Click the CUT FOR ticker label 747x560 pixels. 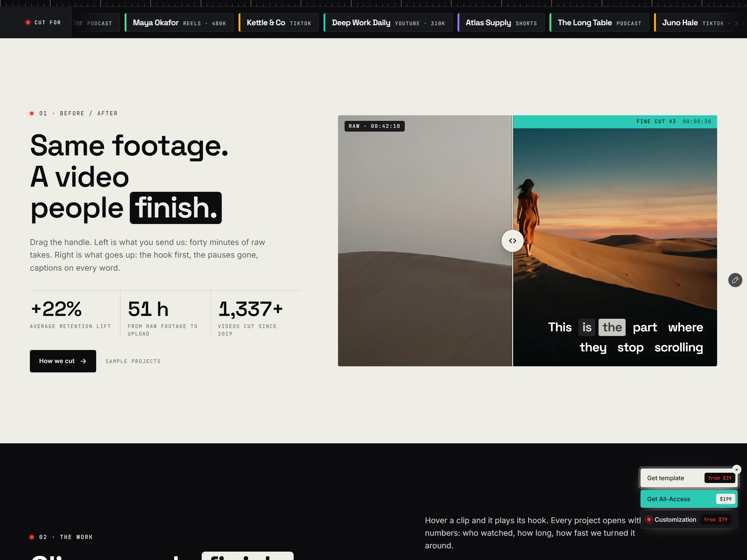(x=44, y=23)
